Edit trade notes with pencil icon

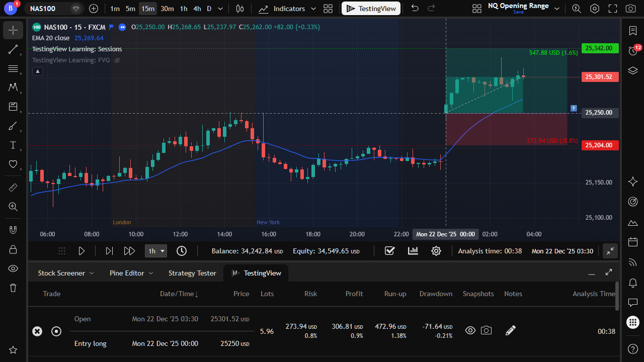click(x=510, y=330)
